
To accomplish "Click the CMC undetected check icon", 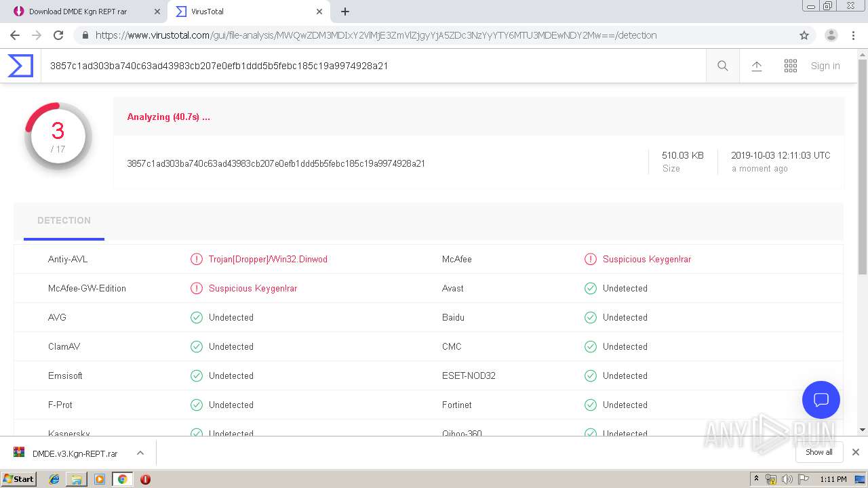I will point(591,346).
